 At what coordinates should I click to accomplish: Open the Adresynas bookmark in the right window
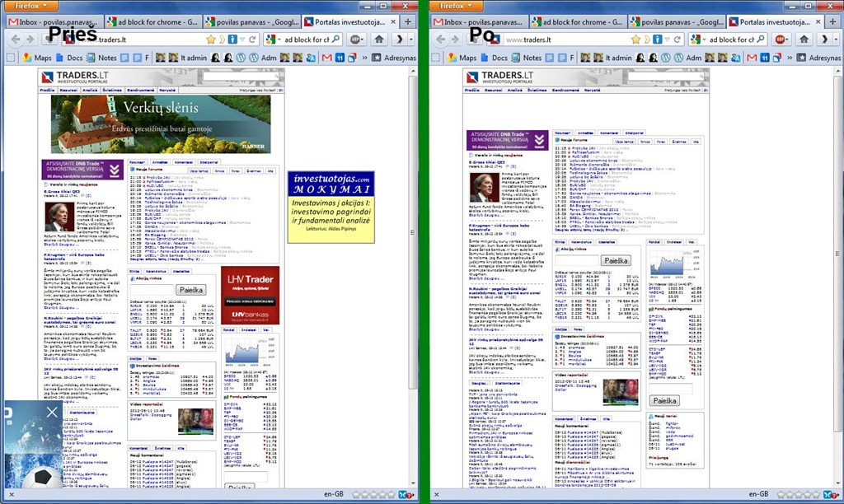[818, 58]
